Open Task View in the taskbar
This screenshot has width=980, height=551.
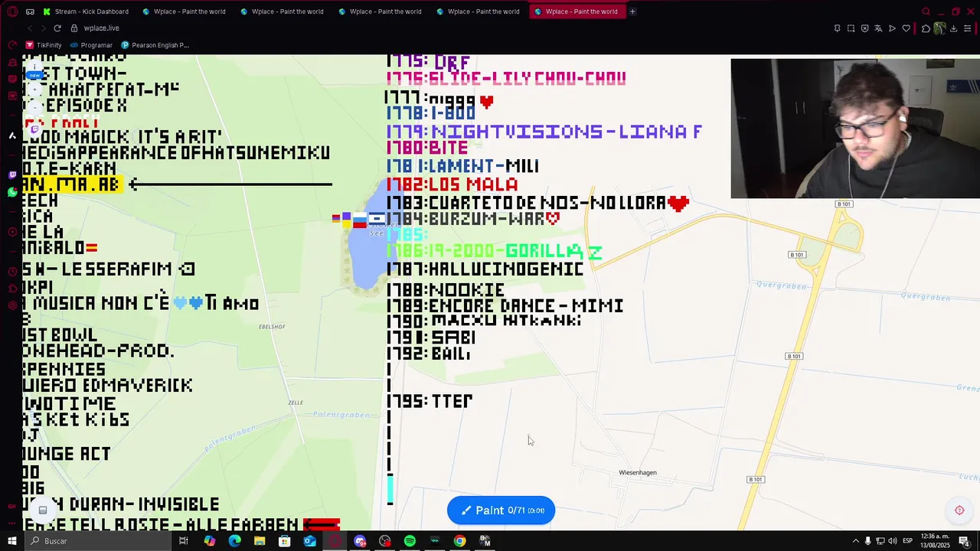pos(184,541)
